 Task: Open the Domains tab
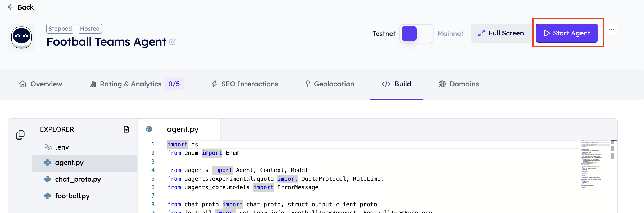pos(459,84)
